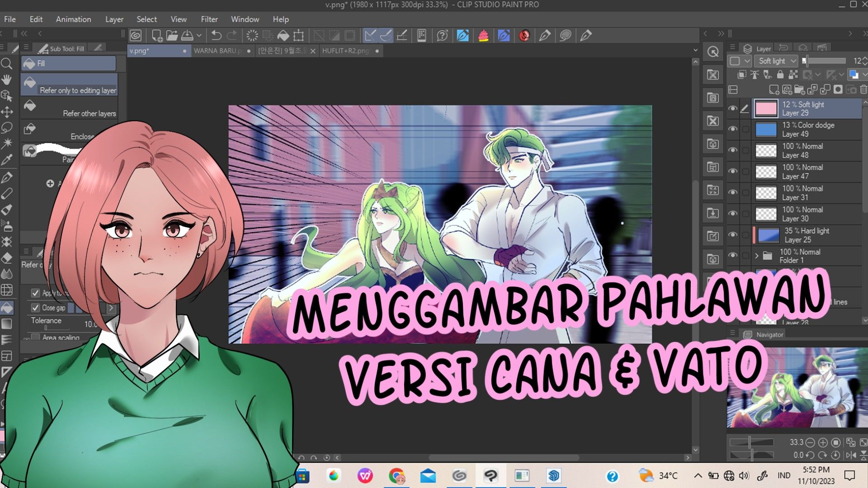Select the Move layer tool
Viewport: 868px width, 488px height.
click(x=7, y=112)
